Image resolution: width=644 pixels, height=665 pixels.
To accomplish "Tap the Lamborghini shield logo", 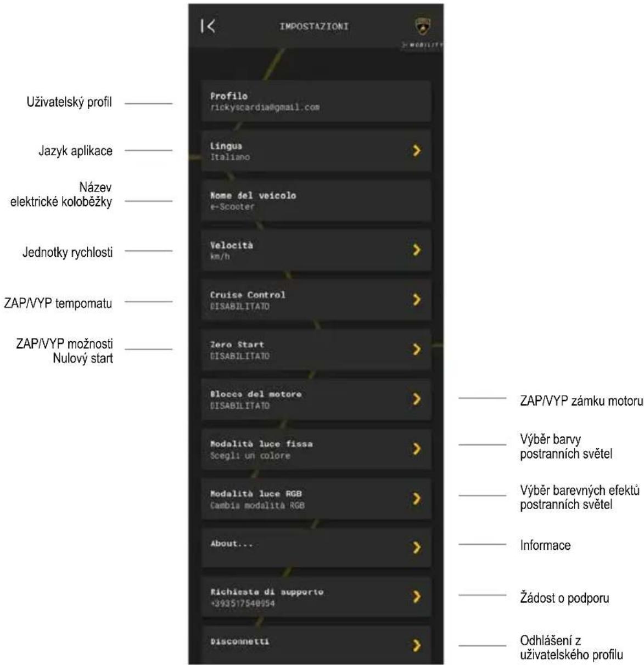I will 422,27.
